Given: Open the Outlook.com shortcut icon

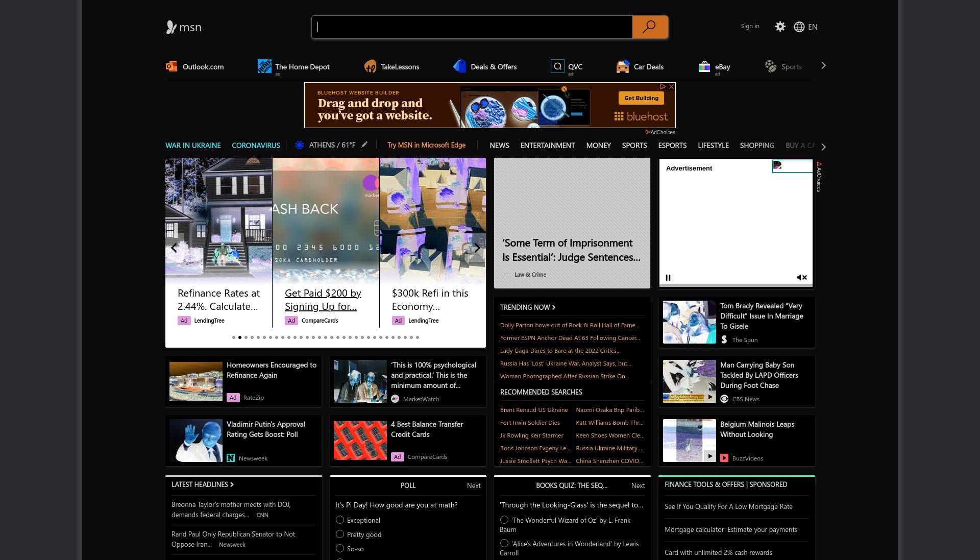Looking at the screenshot, I should pyautogui.click(x=171, y=66).
